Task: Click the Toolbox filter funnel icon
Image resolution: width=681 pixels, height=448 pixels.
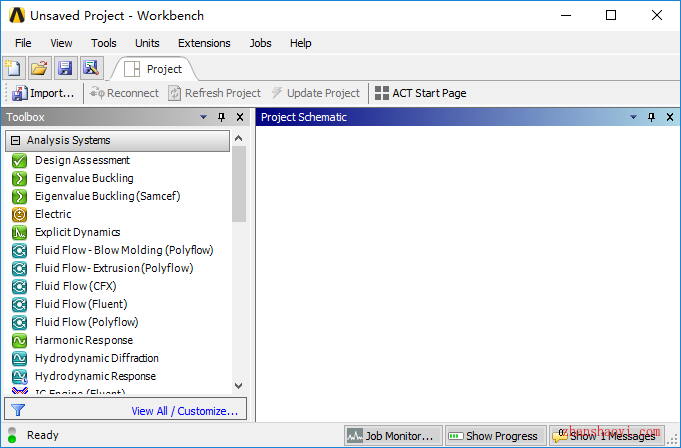Action: (x=18, y=410)
